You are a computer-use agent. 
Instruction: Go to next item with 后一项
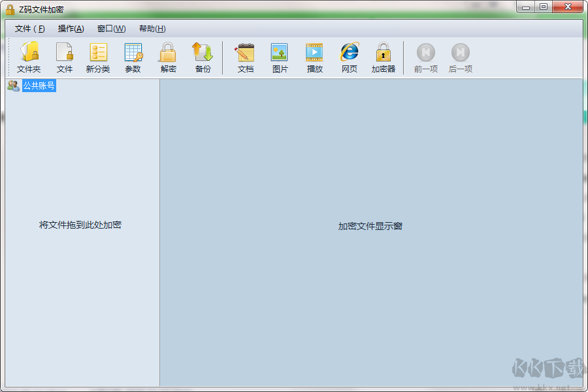(460, 57)
